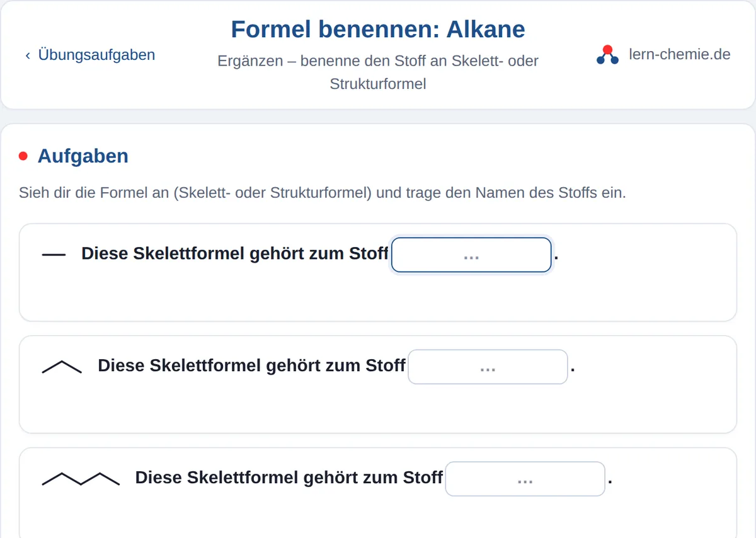Open the lern-chemie.de molecule logo
Screen dimensions: 756x538
(x=607, y=55)
